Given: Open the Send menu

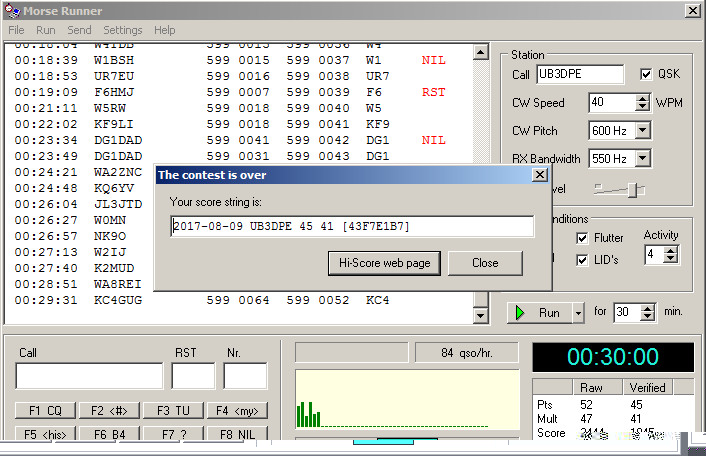Looking at the screenshot, I should (79, 30).
